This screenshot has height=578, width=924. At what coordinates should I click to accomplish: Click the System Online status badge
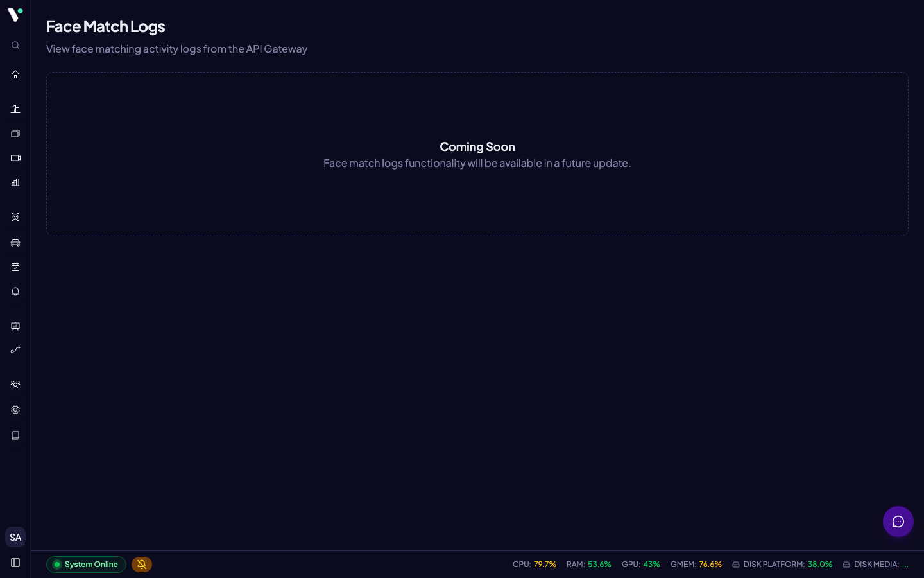tap(86, 565)
